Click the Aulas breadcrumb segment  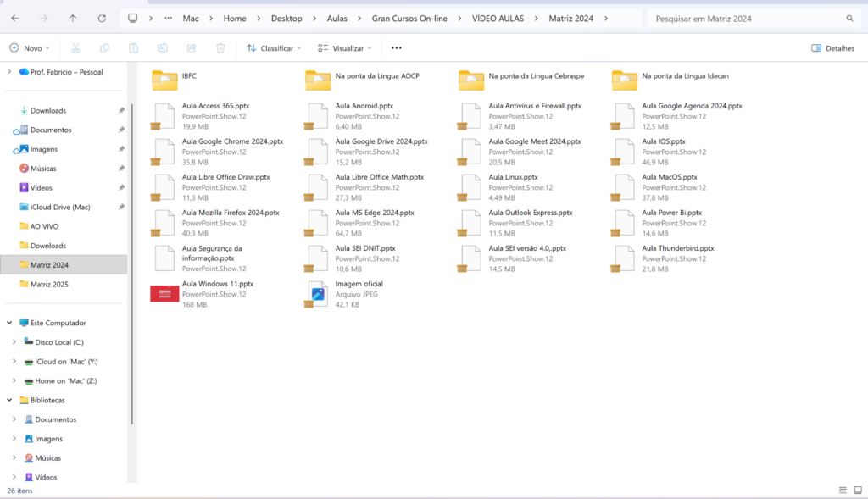[337, 19]
